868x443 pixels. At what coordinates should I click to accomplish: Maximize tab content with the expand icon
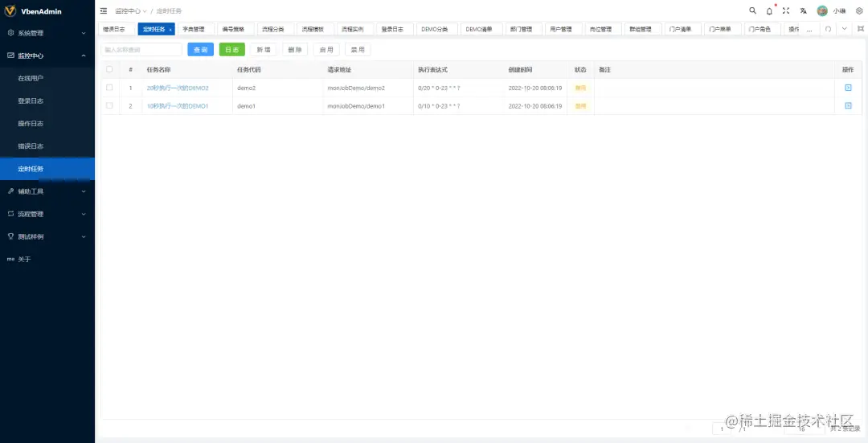[860, 29]
